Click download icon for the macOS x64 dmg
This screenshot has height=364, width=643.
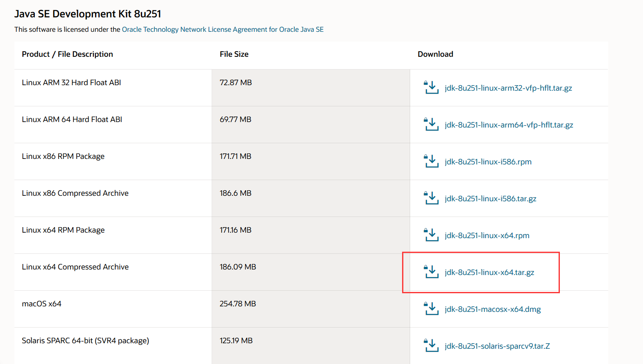click(431, 309)
